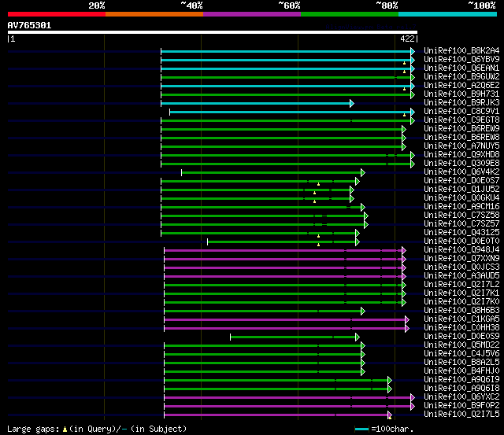The height and width of the screenshot is (435, 504).
Task: Click the UniRef100_Q2I7K1 label
Action: [461, 293]
